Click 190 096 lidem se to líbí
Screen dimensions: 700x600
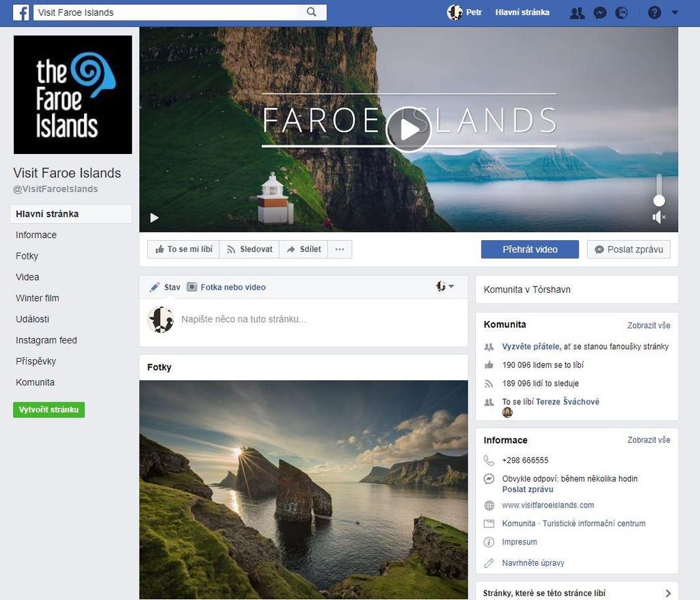(x=543, y=365)
